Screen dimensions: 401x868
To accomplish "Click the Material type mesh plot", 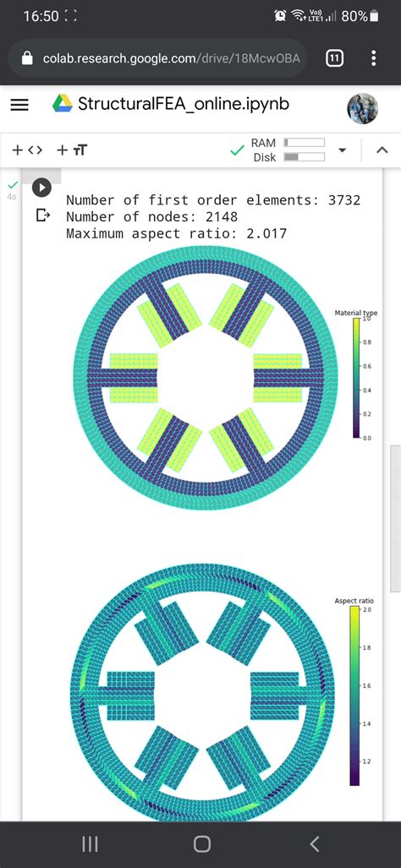I will (x=206, y=378).
